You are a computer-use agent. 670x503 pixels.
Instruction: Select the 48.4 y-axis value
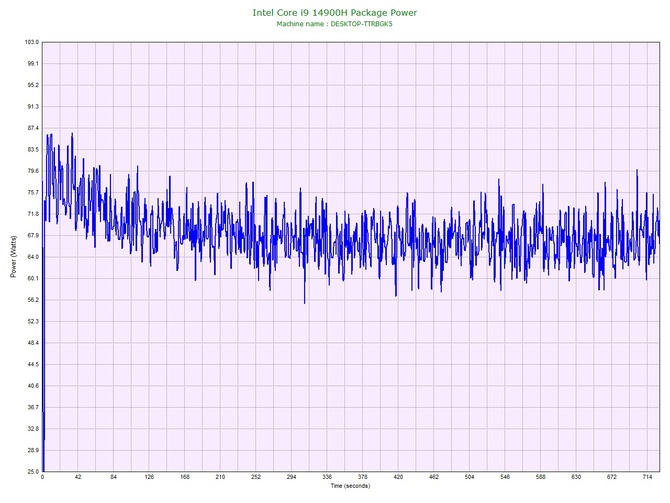[33, 343]
